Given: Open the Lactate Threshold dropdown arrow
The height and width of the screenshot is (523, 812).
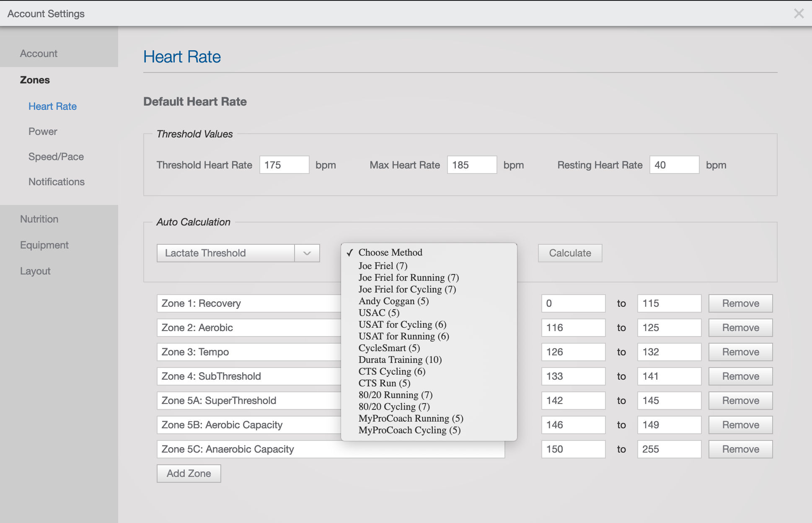Looking at the screenshot, I should [x=307, y=253].
